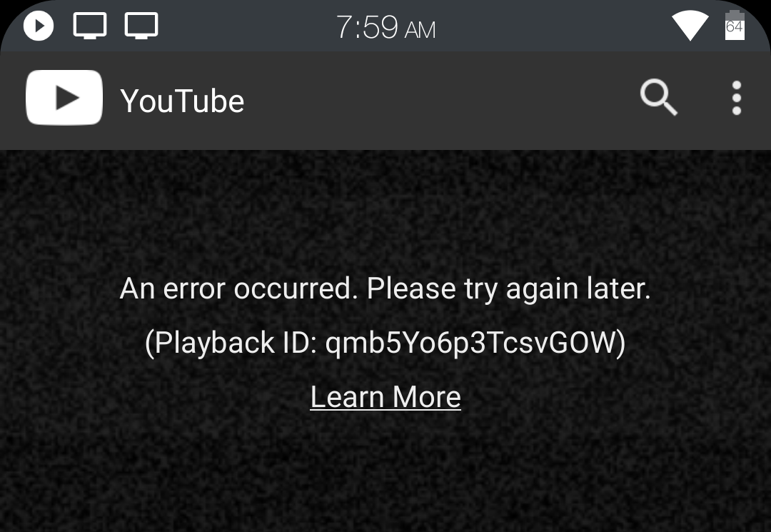The width and height of the screenshot is (771, 532).
Task: Follow the Learn More link
Action: 385,397
